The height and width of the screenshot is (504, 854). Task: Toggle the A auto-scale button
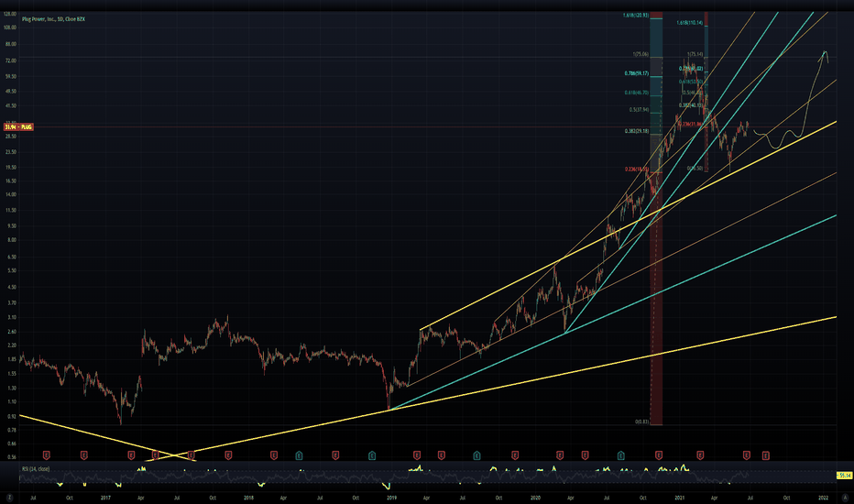[845, 498]
